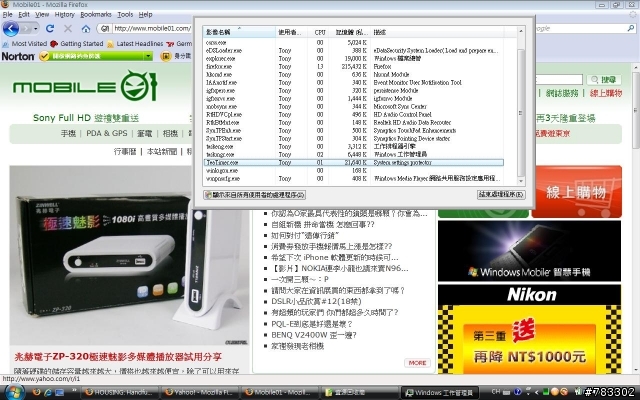Switch to HOUSING taskbar window
The width and height of the screenshot is (640, 400).
pyautogui.click(x=119, y=393)
